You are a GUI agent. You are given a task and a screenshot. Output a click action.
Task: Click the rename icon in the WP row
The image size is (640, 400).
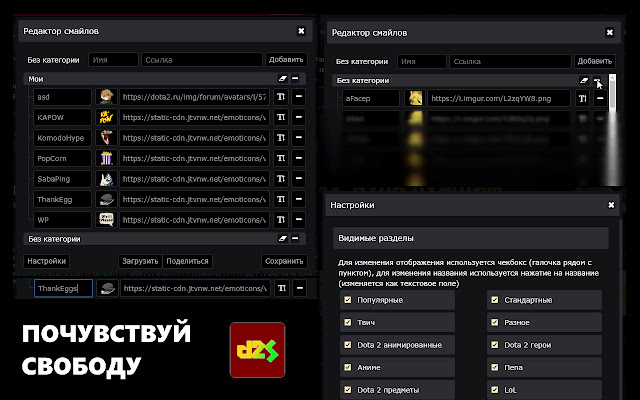coord(281,220)
